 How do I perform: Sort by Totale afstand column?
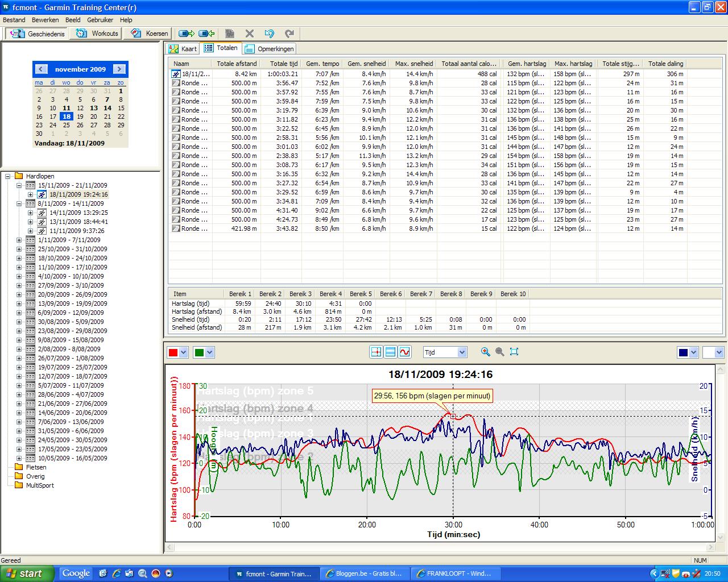point(237,64)
